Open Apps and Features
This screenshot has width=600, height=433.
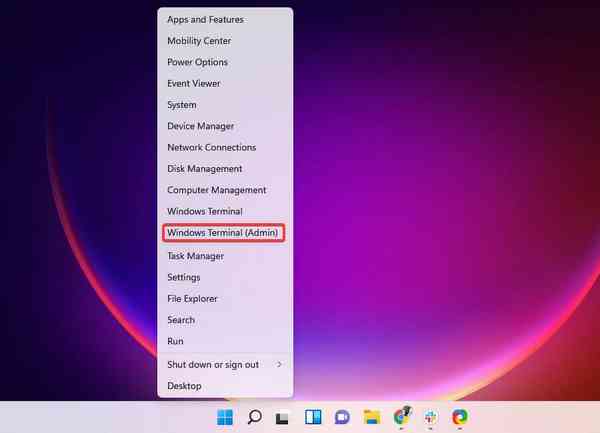click(x=205, y=20)
